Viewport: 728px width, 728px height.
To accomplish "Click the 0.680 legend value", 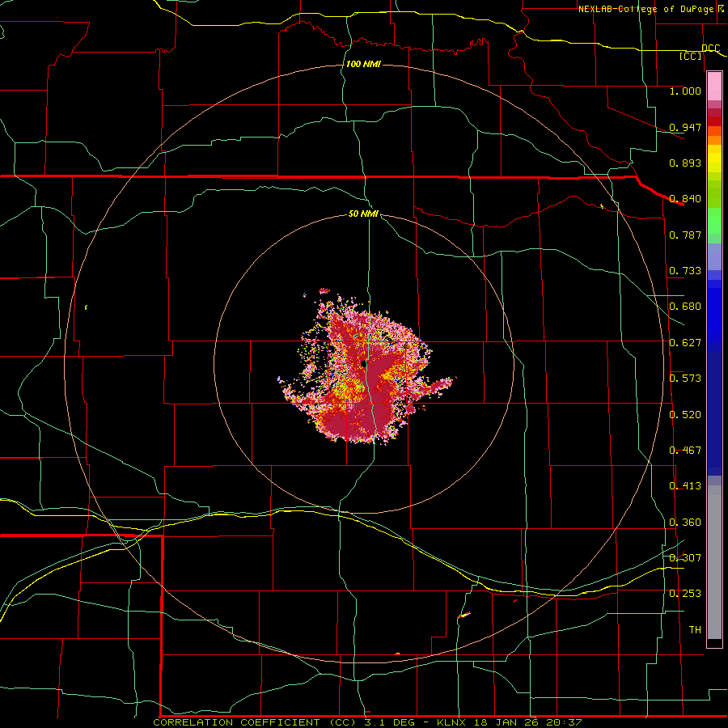I will click(x=685, y=307).
